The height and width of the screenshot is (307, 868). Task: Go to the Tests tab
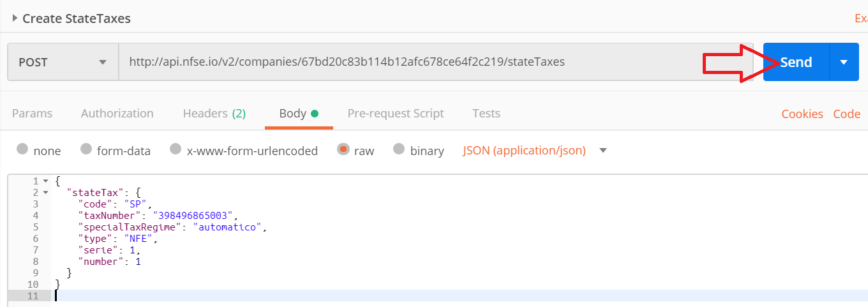point(486,114)
